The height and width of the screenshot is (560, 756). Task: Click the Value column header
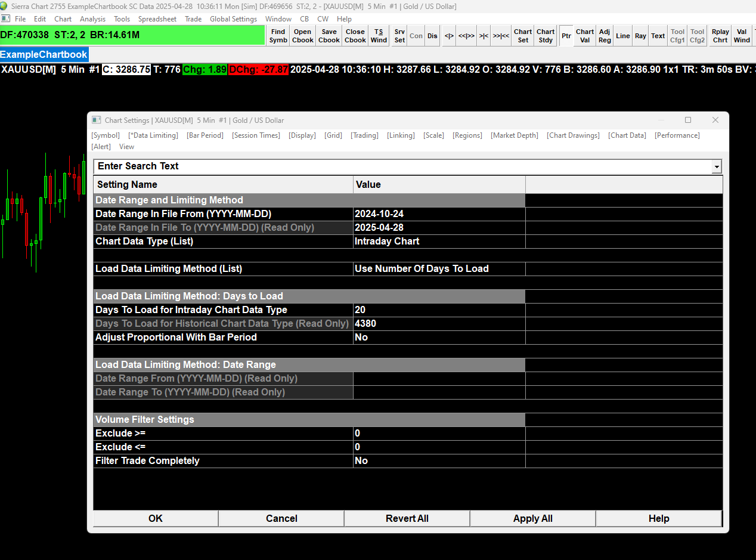tap(439, 185)
